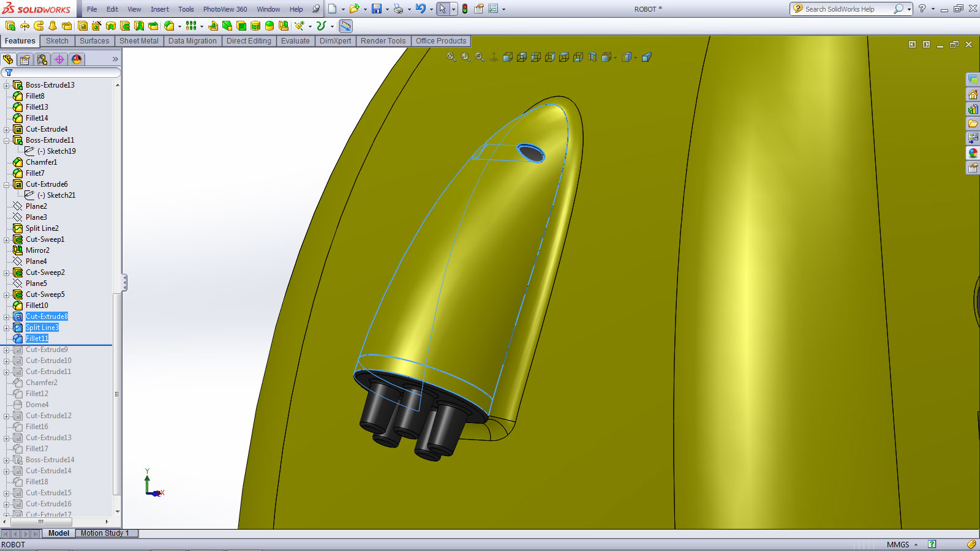Expand the Cut-Extrude8 feature
The image size is (980, 551).
pyautogui.click(x=7, y=317)
